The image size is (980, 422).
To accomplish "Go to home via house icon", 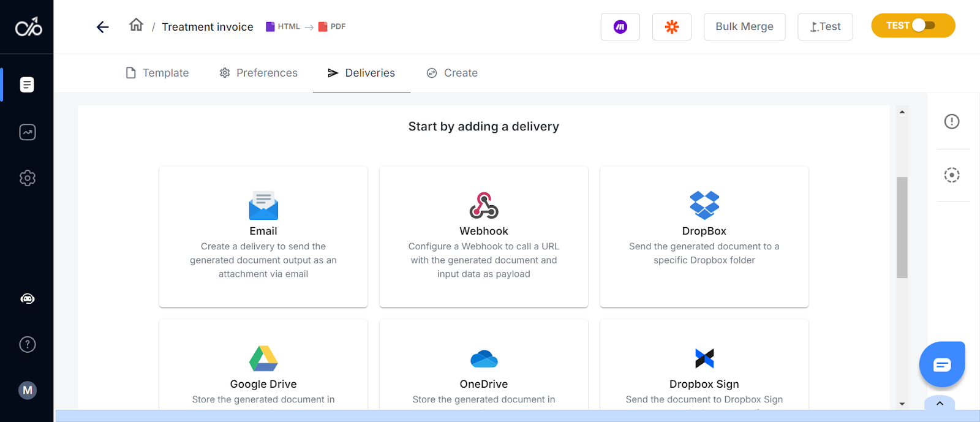I will (x=136, y=24).
